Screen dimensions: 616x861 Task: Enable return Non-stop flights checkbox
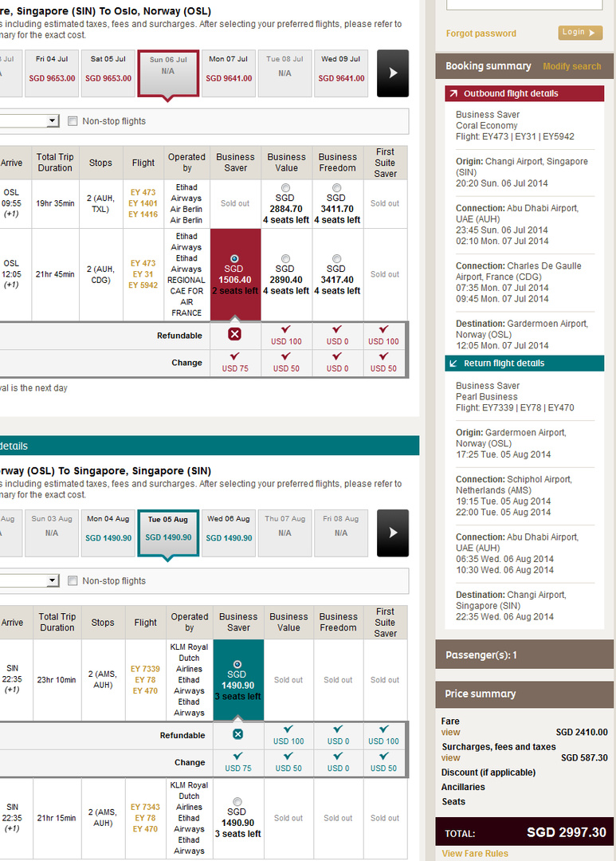tap(73, 580)
